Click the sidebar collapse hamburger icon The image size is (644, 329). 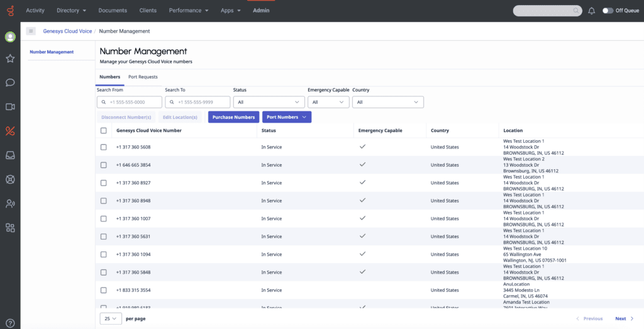pos(31,31)
